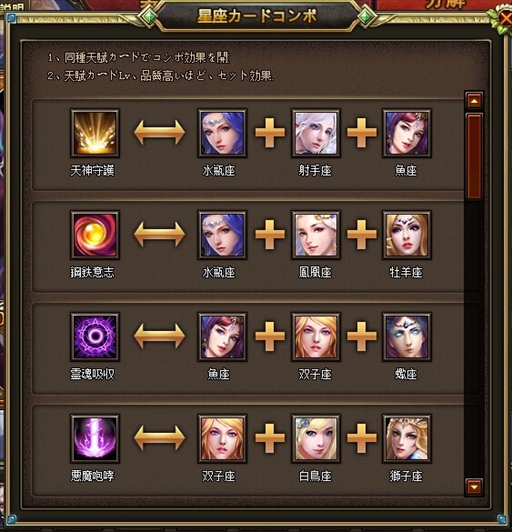
Task: Click 水瓶座 portrait in 天神守護 row
Action: click(x=222, y=133)
